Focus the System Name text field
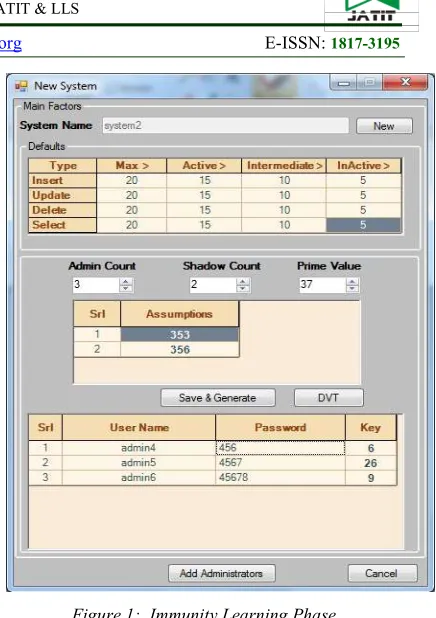This screenshot has height=618, width=436. [x=225, y=126]
